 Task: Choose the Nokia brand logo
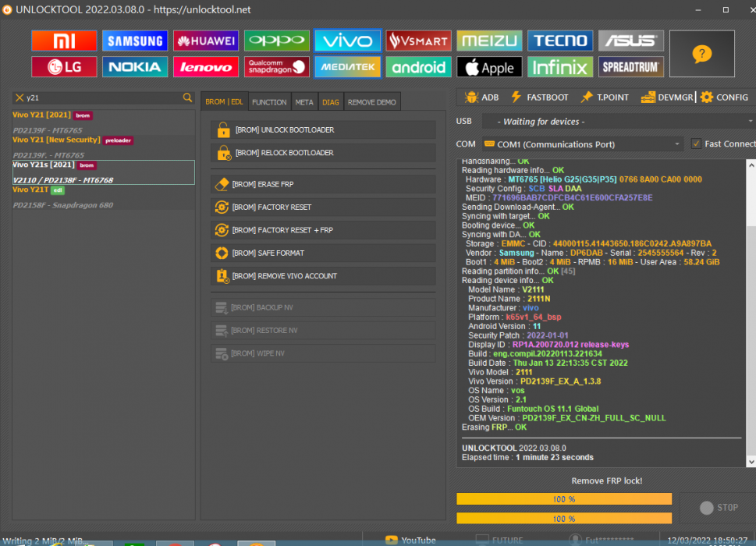[x=134, y=67]
